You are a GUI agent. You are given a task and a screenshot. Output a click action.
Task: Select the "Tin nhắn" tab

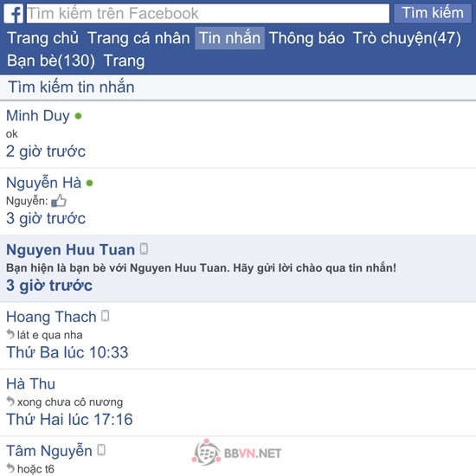coord(229,38)
